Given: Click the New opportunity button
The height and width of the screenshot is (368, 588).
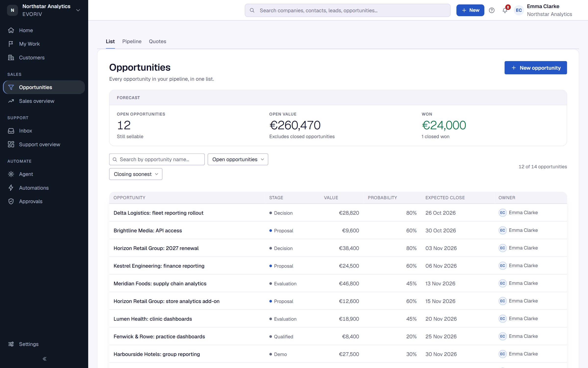Looking at the screenshot, I should 536,68.
